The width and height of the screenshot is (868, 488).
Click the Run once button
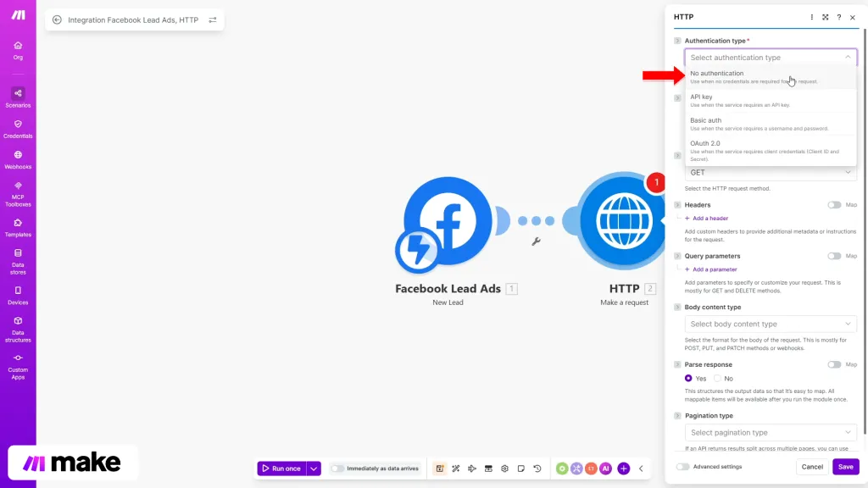pyautogui.click(x=281, y=469)
